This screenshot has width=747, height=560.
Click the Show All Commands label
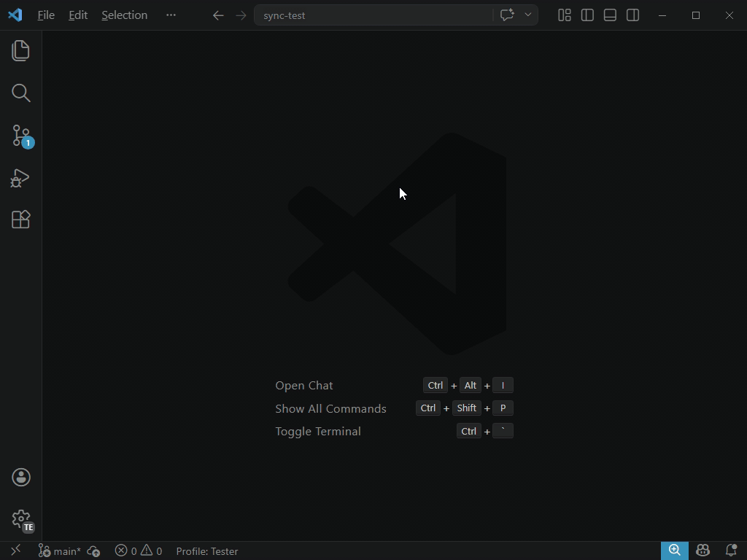(x=330, y=408)
